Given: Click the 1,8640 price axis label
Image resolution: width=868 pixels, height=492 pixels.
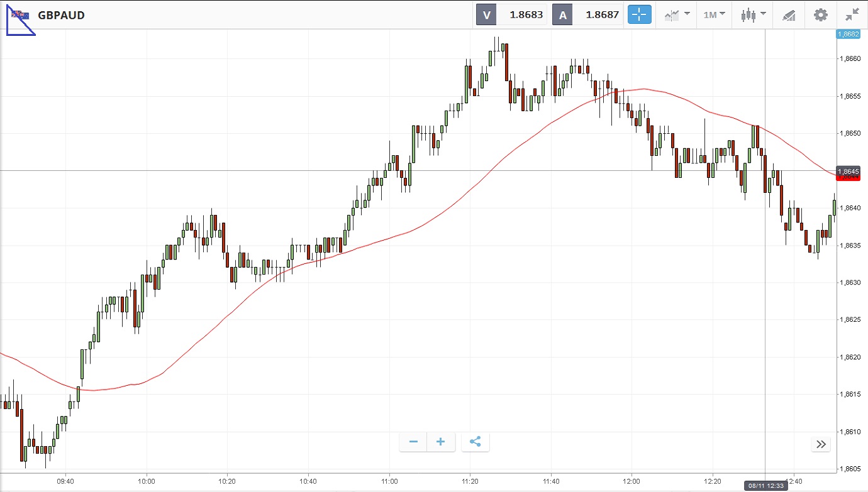Looking at the screenshot, I should click(849, 208).
